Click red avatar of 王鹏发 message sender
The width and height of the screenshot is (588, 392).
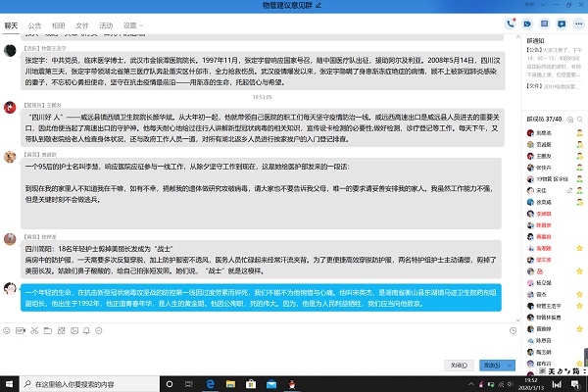pyautogui.click(x=10, y=107)
